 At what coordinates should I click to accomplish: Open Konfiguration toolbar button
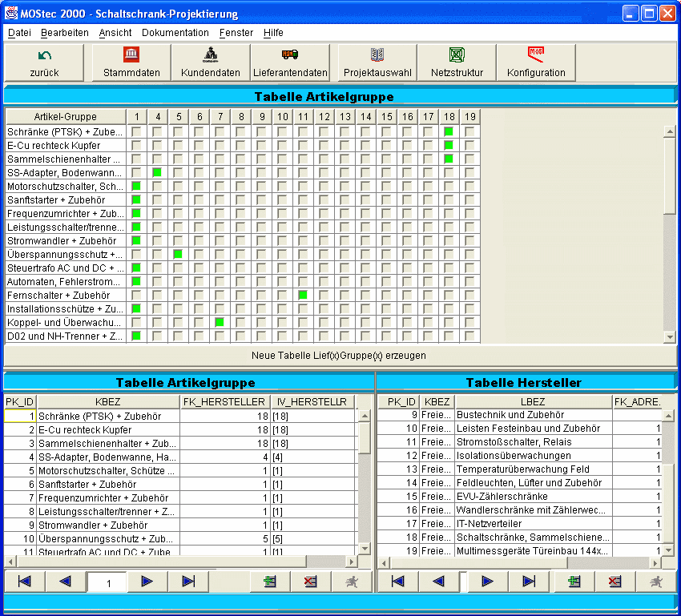coord(536,62)
